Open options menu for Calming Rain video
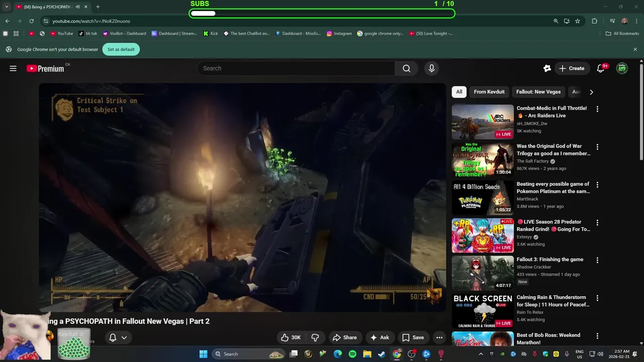 coord(597,298)
